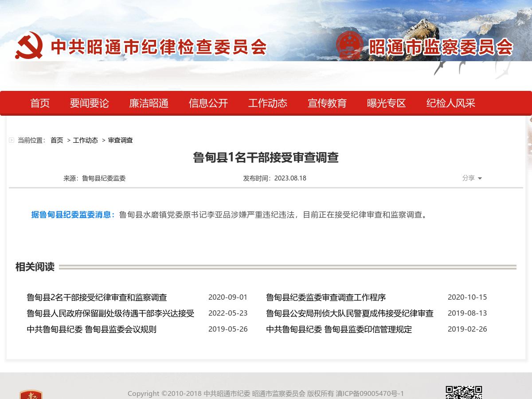This screenshot has width=532, height=399.
Task: Open the 要闻要论 menu
Action: tap(90, 103)
